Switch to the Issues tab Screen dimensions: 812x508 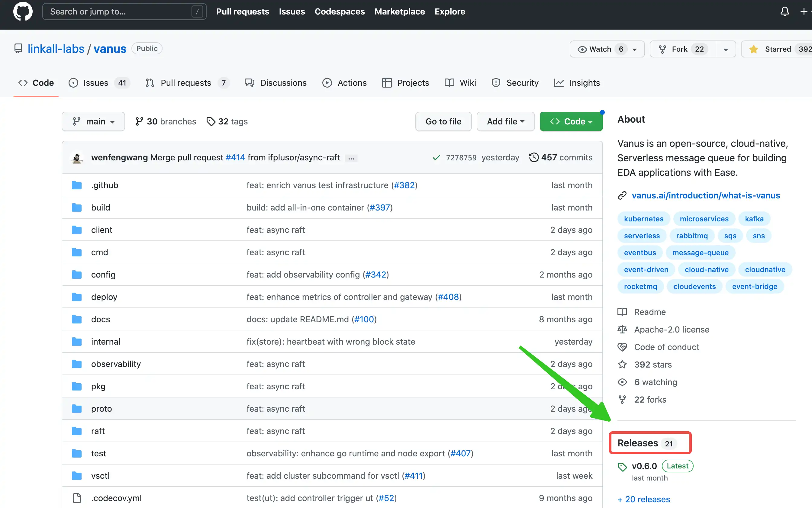pyautogui.click(x=99, y=83)
